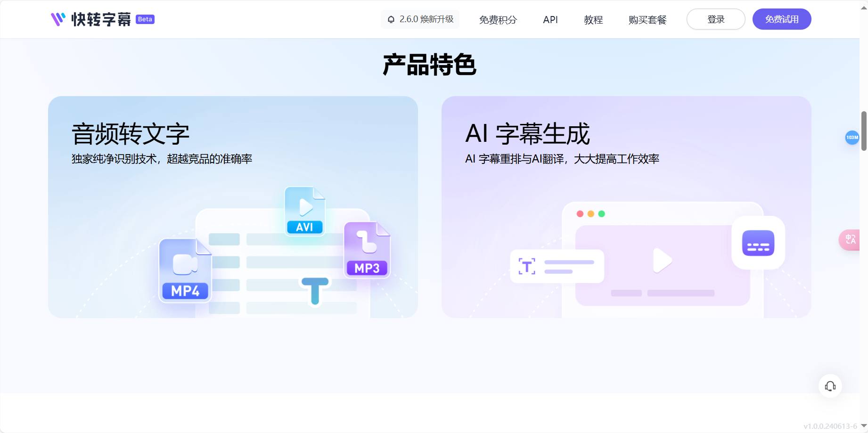
Task: Click the 103M badge on the right edge
Action: (x=853, y=138)
